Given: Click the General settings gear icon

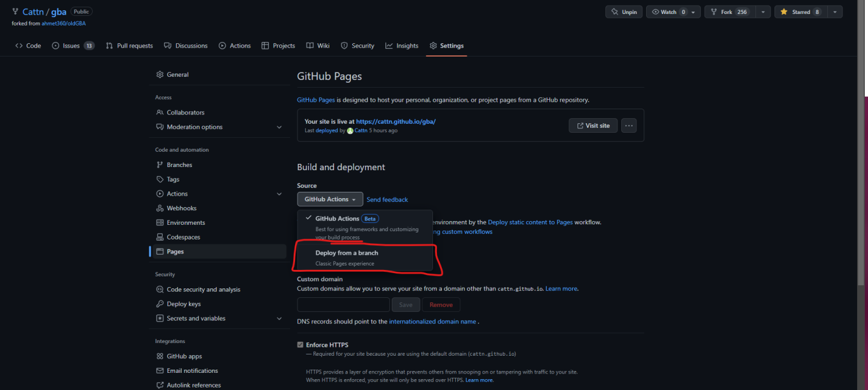Looking at the screenshot, I should click(160, 74).
